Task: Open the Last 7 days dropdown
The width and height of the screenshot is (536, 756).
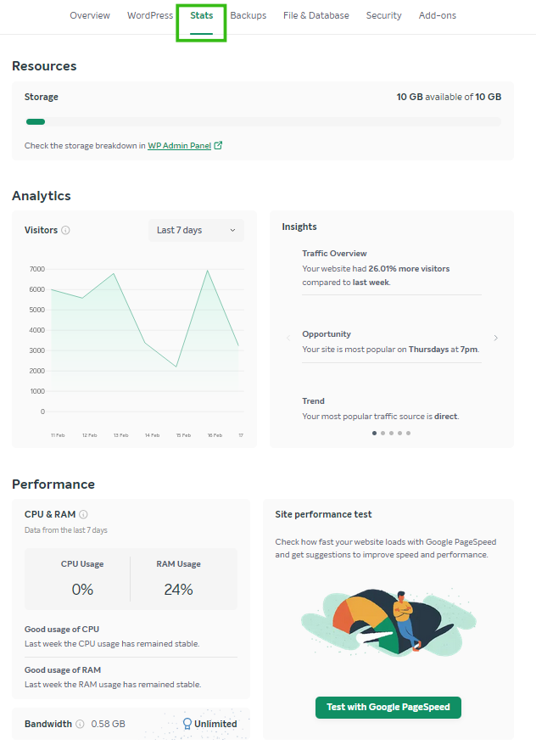Action: coord(196,230)
